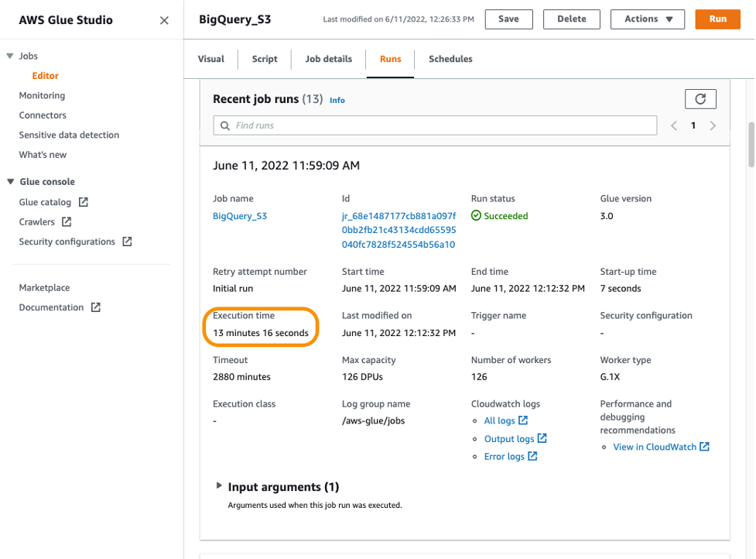The height and width of the screenshot is (559, 756).
Task: Click external link icon beside Documentation
Action: tap(96, 307)
